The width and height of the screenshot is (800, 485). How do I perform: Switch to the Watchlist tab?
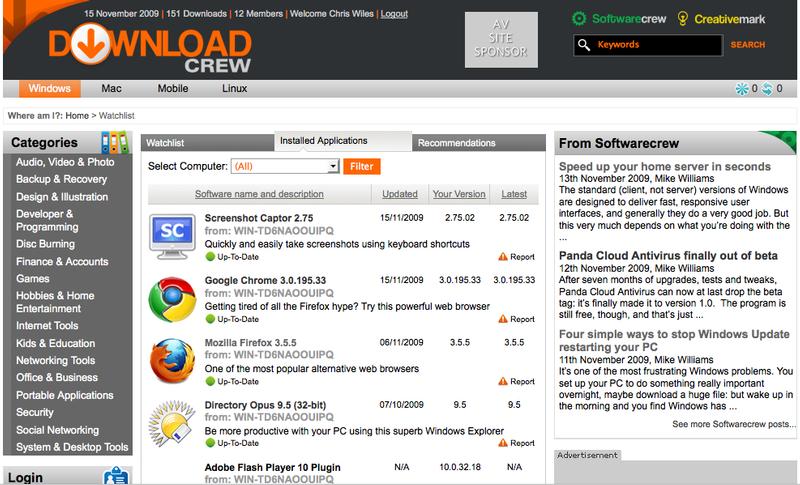pos(208,143)
